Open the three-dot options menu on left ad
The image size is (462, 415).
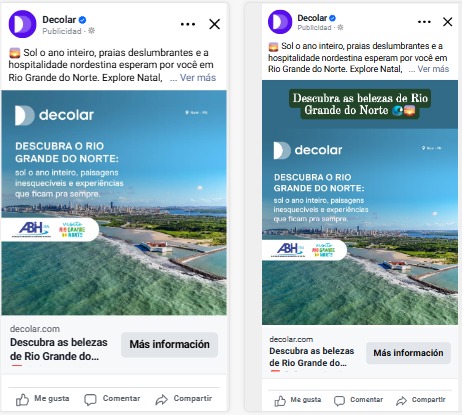point(188,24)
